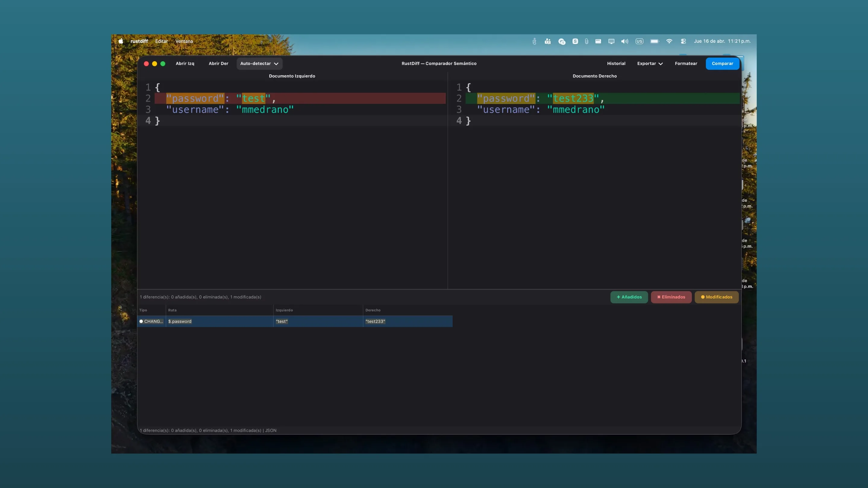Toggle the Añadidos filter
868x488 pixels.
(x=629, y=297)
